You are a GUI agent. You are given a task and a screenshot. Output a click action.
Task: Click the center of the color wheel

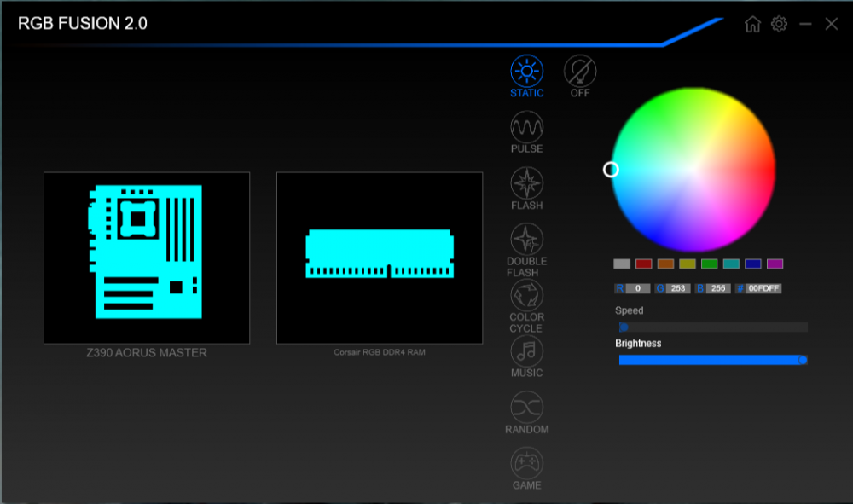(693, 170)
